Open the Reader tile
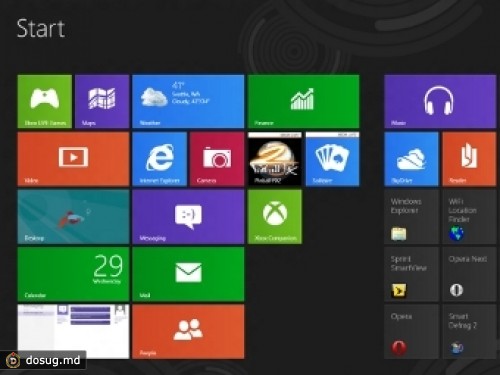Screen dimensions: 500x375 click(469, 159)
